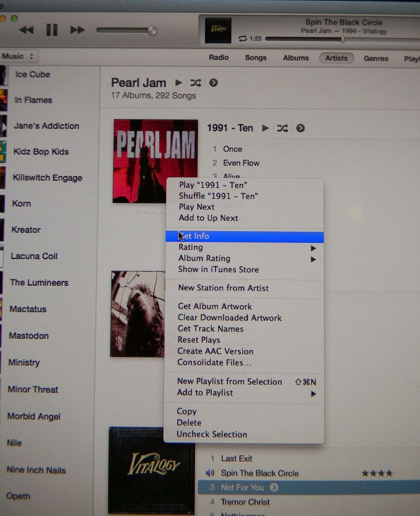The width and height of the screenshot is (420, 516).
Task: Click the song progress bar playhead
Action: (x=343, y=39)
